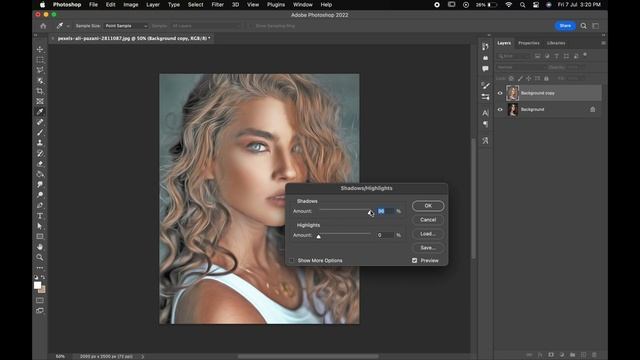Change the screen mode
Screen dimensions: 640x360
40,311
